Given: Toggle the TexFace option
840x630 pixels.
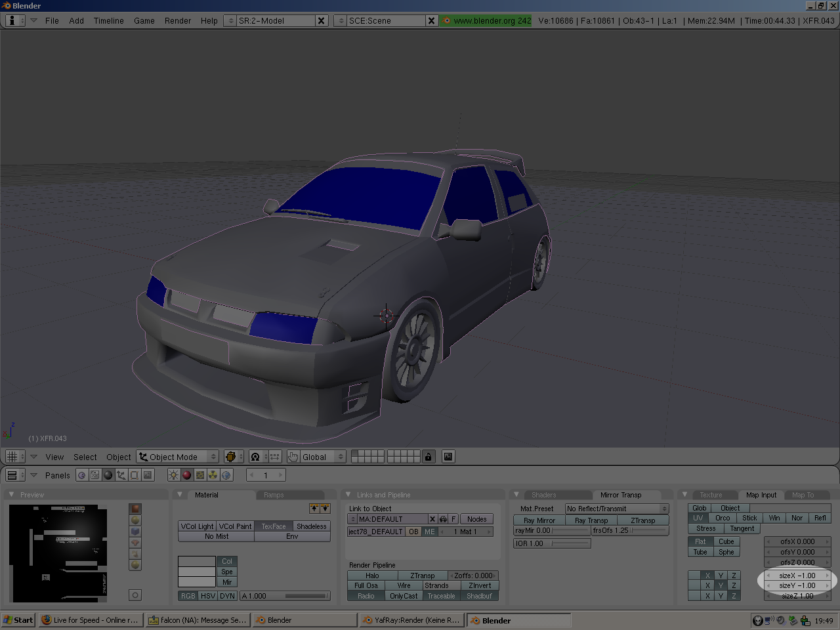Looking at the screenshot, I should (274, 526).
